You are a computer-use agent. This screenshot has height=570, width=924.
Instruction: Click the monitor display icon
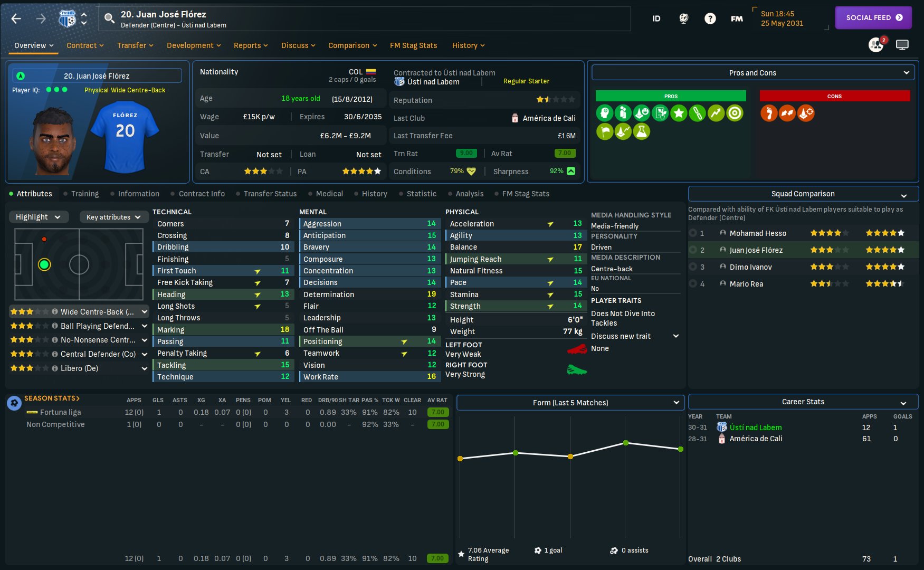(x=902, y=45)
